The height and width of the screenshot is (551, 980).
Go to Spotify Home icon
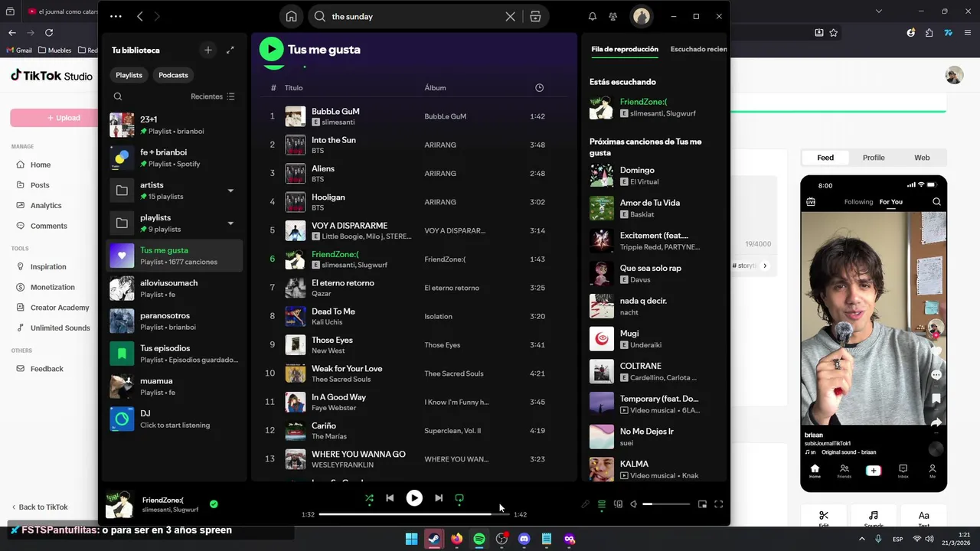click(x=291, y=16)
